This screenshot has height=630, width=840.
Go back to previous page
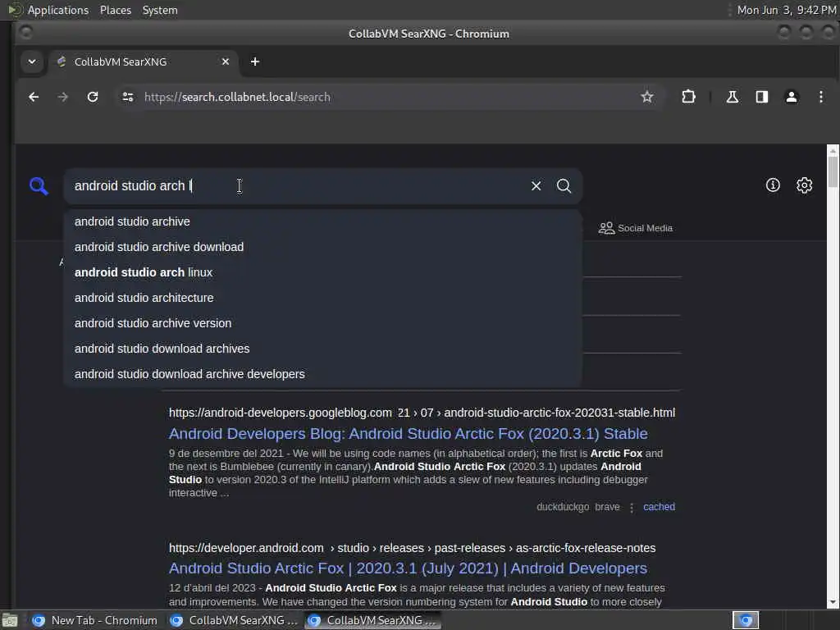click(34, 97)
